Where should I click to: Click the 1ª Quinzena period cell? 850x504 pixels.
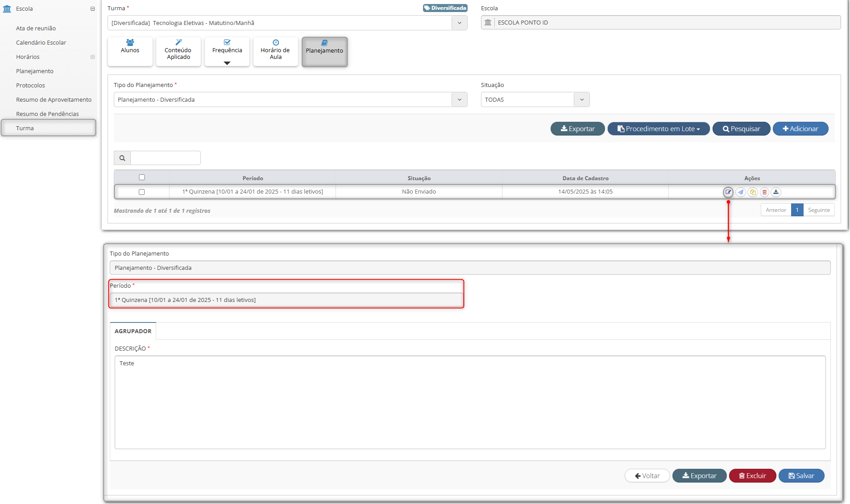pyautogui.click(x=253, y=192)
